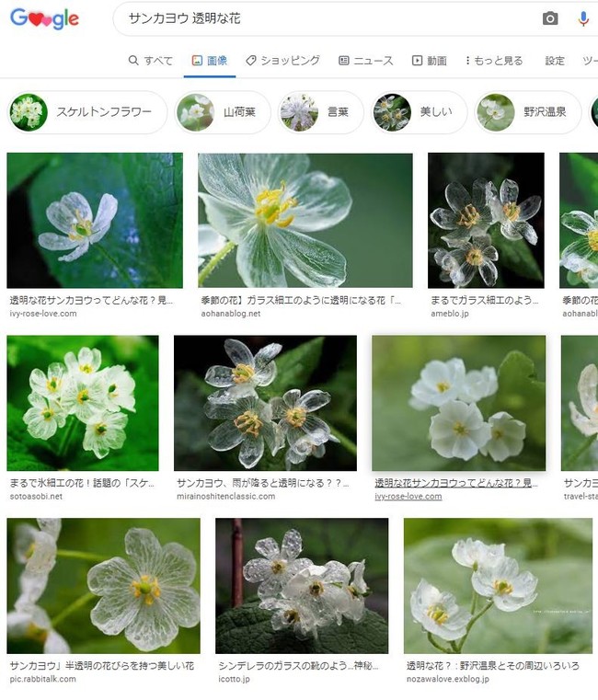Click title まるで氷細工の花！話題の「スケ…
The image size is (598, 700).
click(x=82, y=483)
